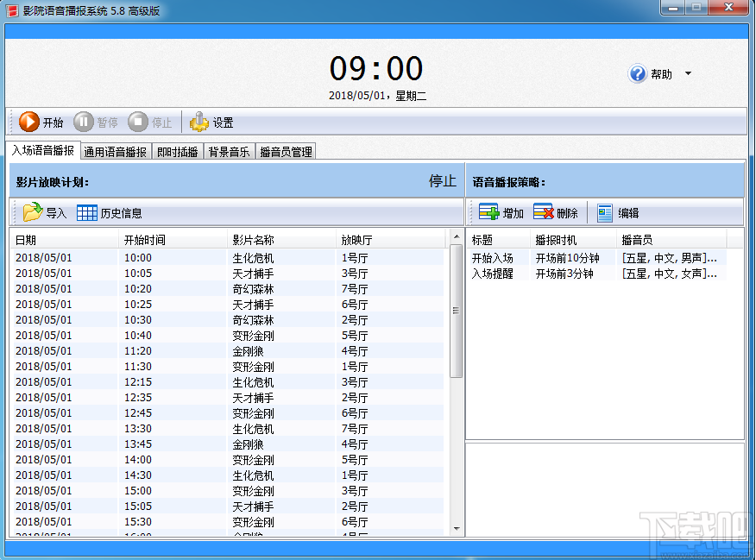
Task: Select the 10:00 生化危机 schedule row
Action: 173,255
